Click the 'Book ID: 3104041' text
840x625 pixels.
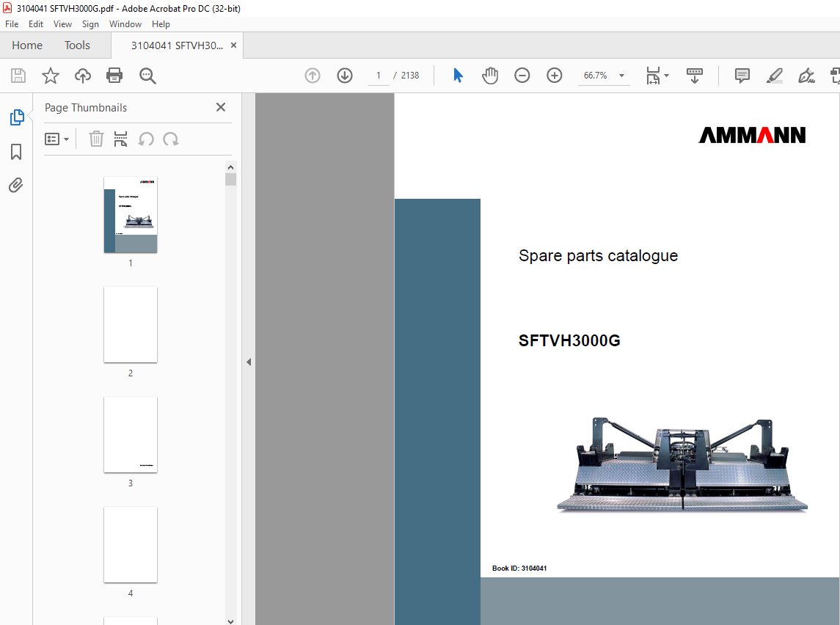(519, 569)
